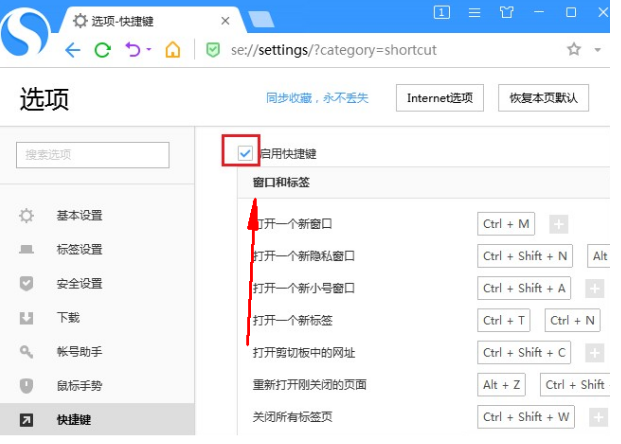Close the 选项-快捷键 tab
This screenshot has height=444, width=621.
click(225, 21)
